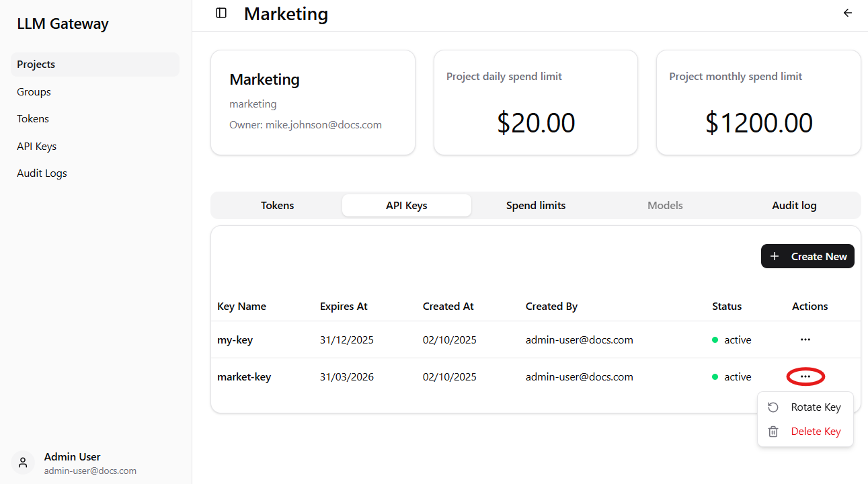This screenshot has height=484, width=868.
Task: Toggle the sidebar panel icon
Action: [x=221, y=13]
